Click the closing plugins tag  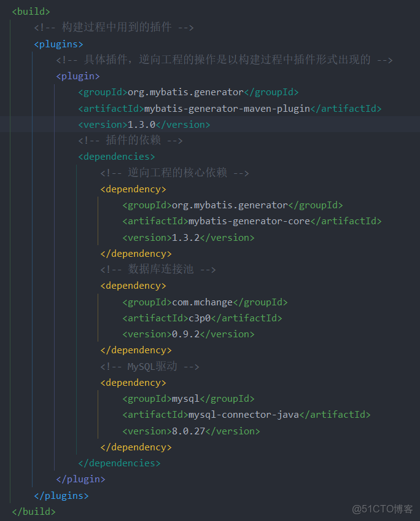pos(61,495)
